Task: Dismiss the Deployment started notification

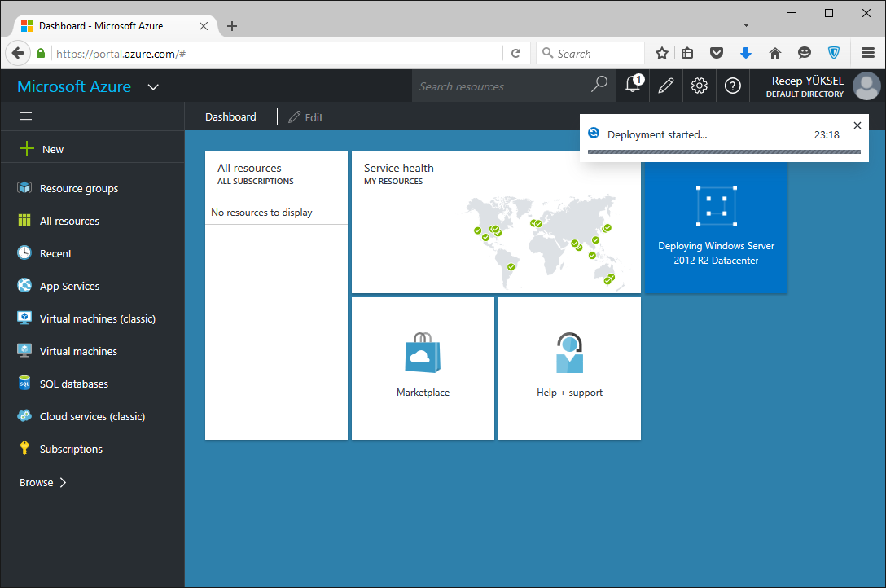Action: tap(857, 125)
